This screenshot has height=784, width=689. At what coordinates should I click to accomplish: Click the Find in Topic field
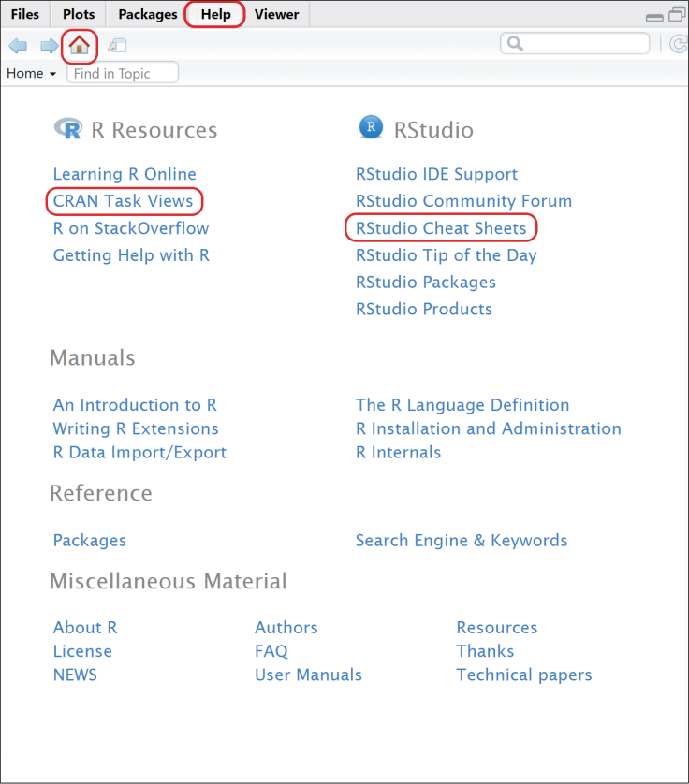click(x=122, y=74)
